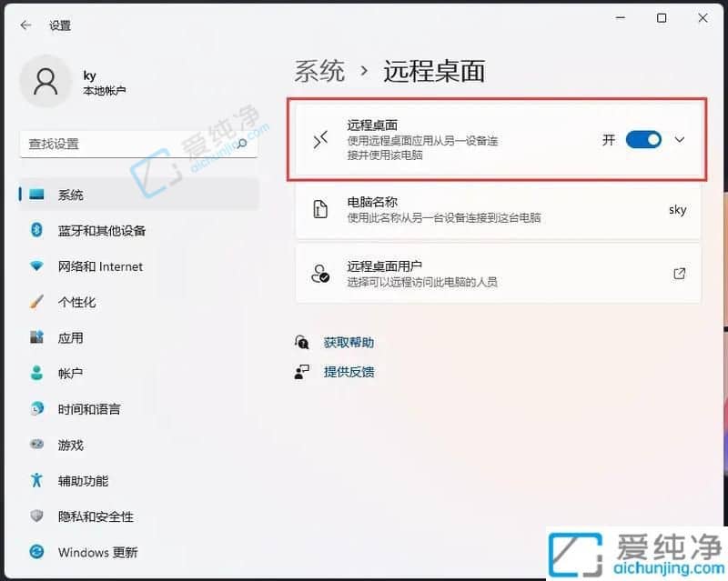This screenshot has height=581, width=728.
Task: Click 系统 breadcrumb above 远程桌面
Action: point(318,70)
